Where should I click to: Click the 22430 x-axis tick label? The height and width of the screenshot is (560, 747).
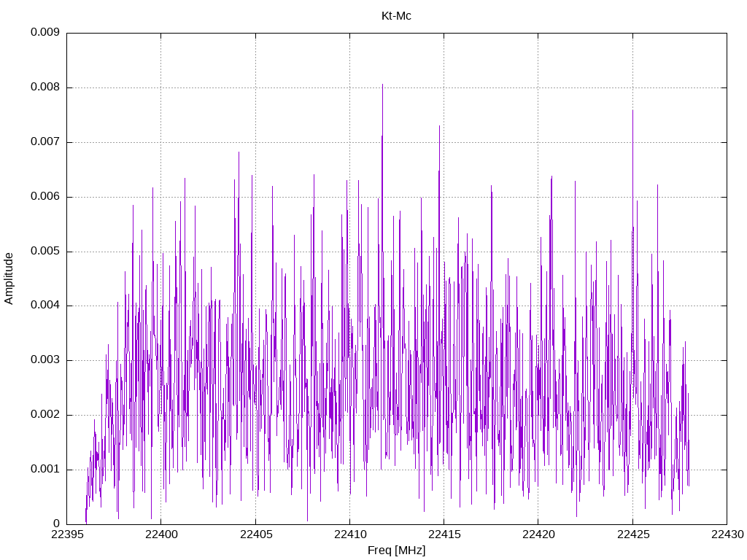pos(727,534)
